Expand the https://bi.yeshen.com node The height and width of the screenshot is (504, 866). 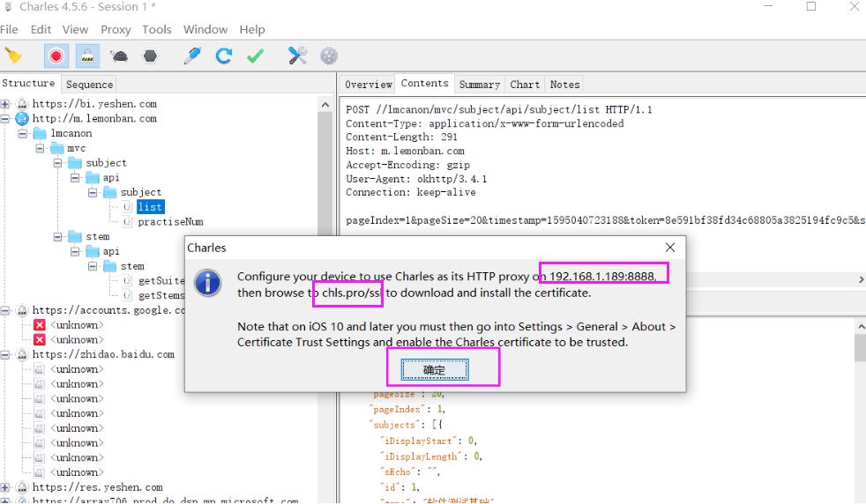(x=5, y=104)
